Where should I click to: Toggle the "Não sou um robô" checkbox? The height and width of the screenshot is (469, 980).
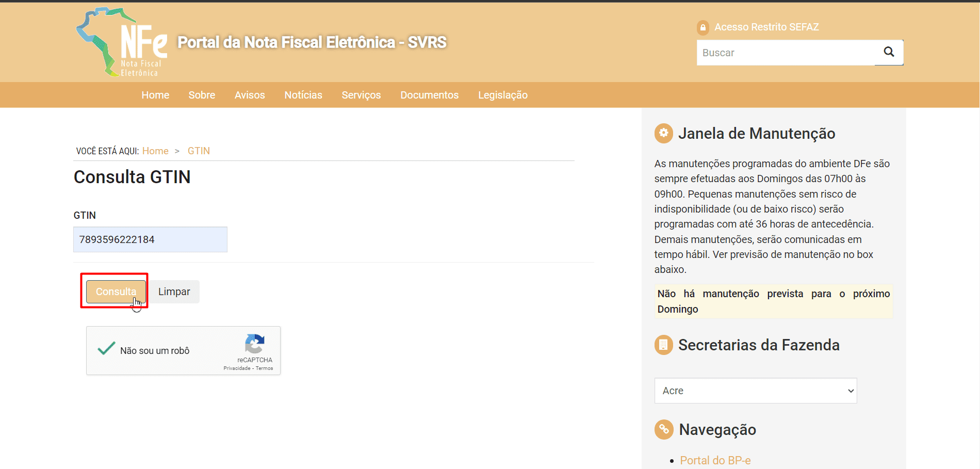point(106,349)
